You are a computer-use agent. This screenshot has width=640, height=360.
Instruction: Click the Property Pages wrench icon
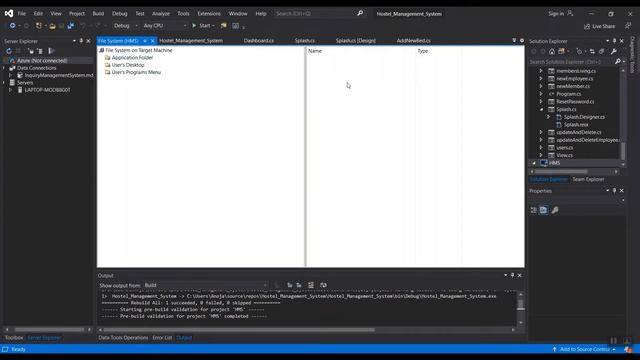pyautogui.click(x=555, y=210)
